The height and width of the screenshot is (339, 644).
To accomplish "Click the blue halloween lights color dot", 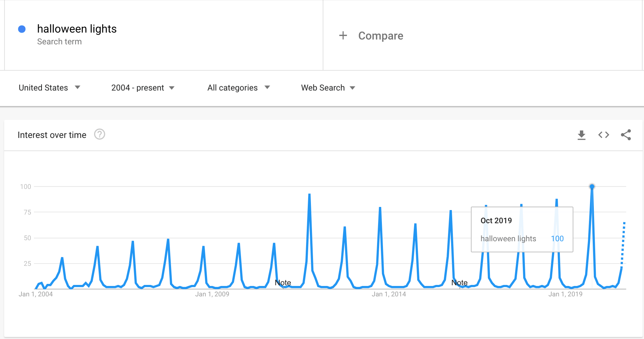I will pyautogui.click(x=22, y=29).
